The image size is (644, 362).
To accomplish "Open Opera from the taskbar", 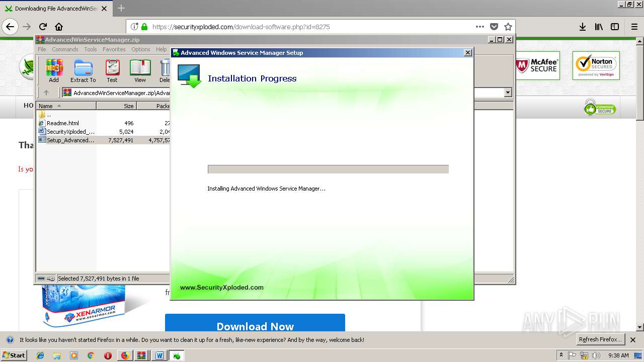I will coord(108,355).
